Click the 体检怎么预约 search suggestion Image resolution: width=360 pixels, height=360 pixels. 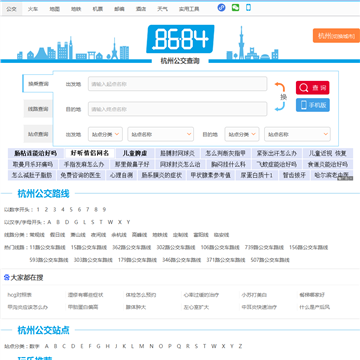coord(141,295)
